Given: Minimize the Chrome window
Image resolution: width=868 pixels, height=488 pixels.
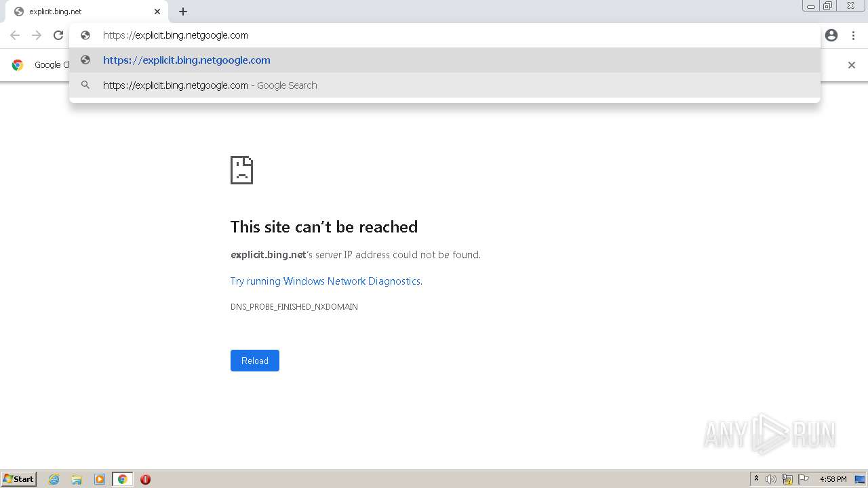Looking at the screenshot, I should [811, 6].
